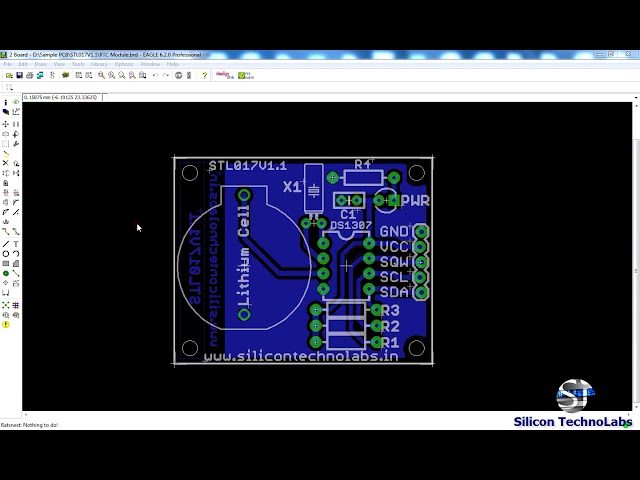Select the Info tool in the sidebar
The height and width of the screenshot is (480, 640).
[x=6, y=102]
